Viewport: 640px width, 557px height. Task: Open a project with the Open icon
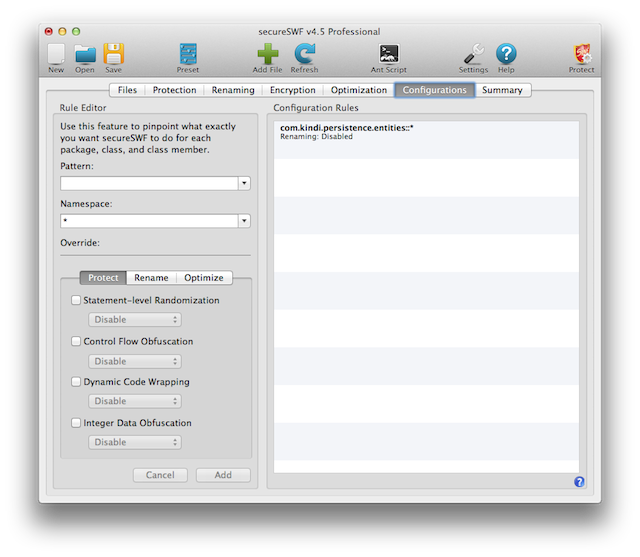(85, 54)
